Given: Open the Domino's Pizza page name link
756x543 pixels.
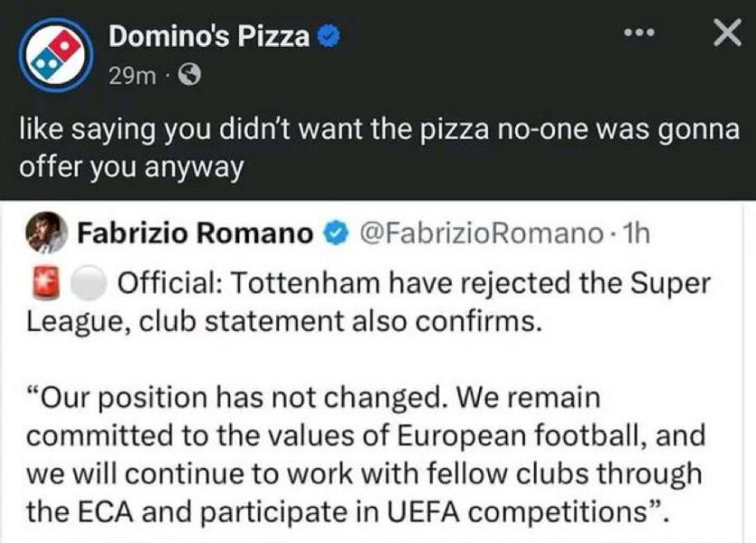Looking at the screenshot, I should pos(210,37).
